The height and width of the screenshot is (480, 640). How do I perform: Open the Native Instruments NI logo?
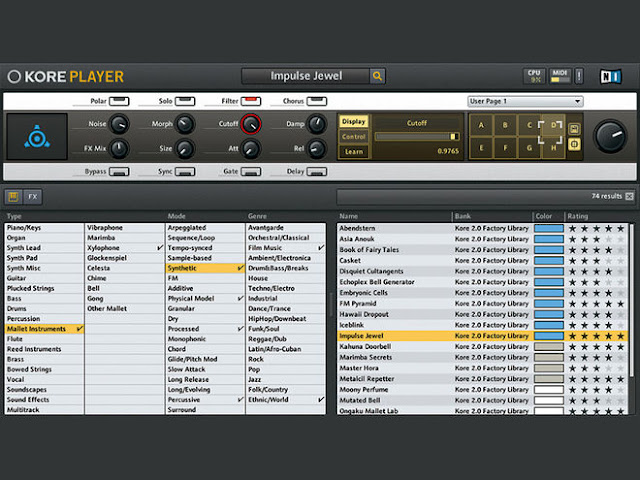[x=610, y=76]
